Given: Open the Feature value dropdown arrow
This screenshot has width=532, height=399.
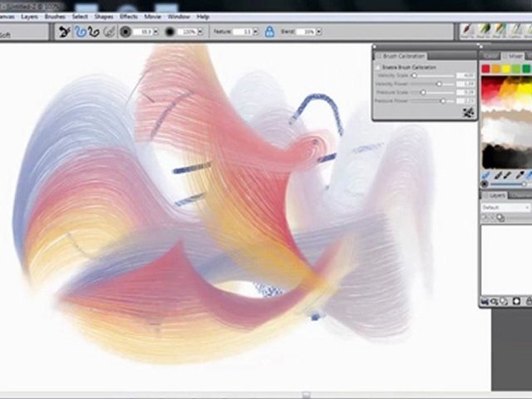Looking at the screenshot, I should point(255,32).
